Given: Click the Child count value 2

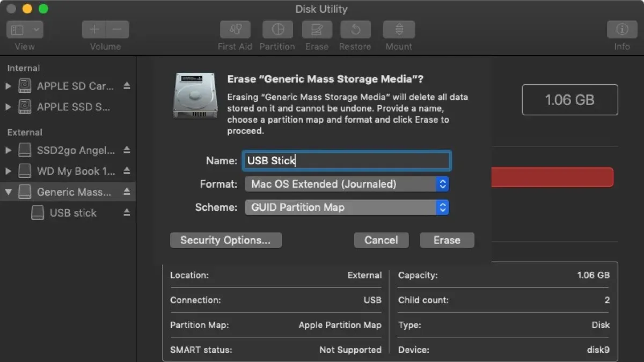Looking at the screenshot, I should point(607,300).
